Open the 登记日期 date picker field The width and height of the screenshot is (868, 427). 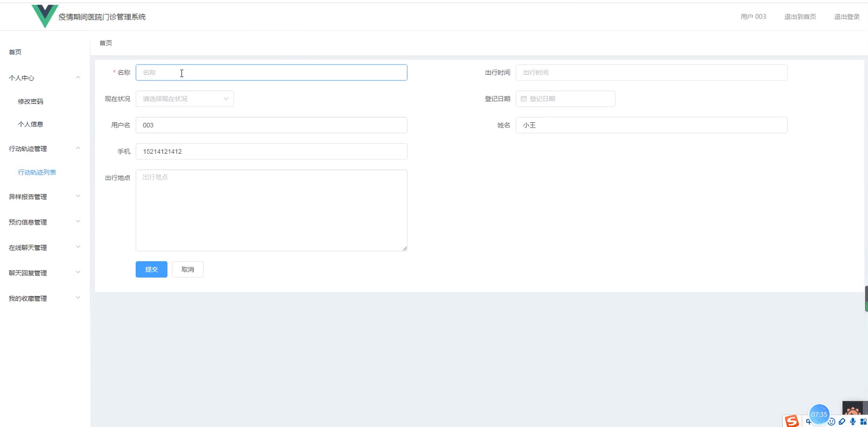[566, 99]
